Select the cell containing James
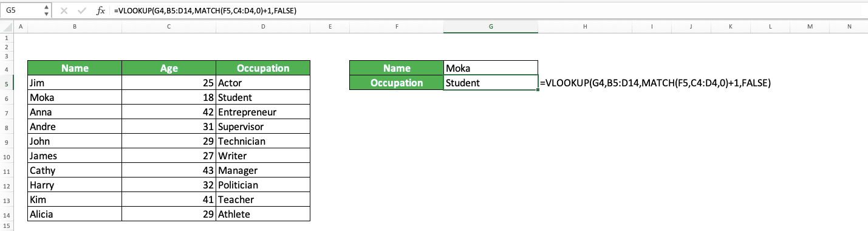 [x=75, y=156]
